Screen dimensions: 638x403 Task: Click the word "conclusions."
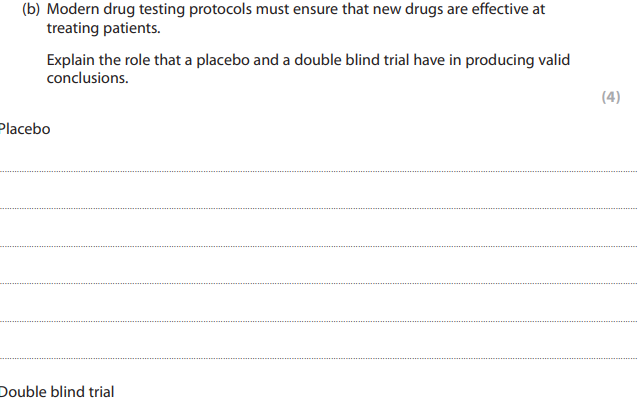tap(87, 78)
